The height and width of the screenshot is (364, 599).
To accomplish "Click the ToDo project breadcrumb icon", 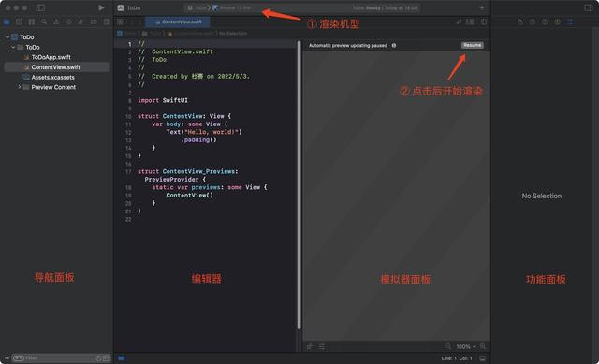I will point(120,34).
